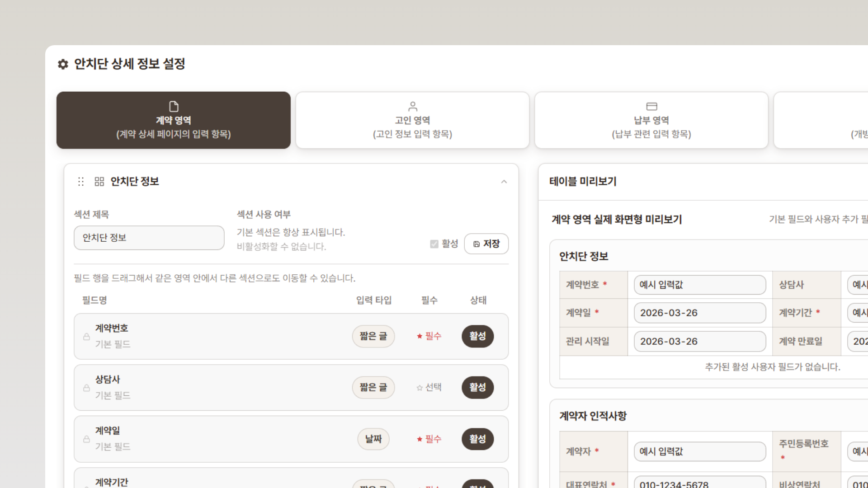This screenshot has height=488, width=868.
Task: Toggle 활성 status for 상담사
Action: pos(477,387)
